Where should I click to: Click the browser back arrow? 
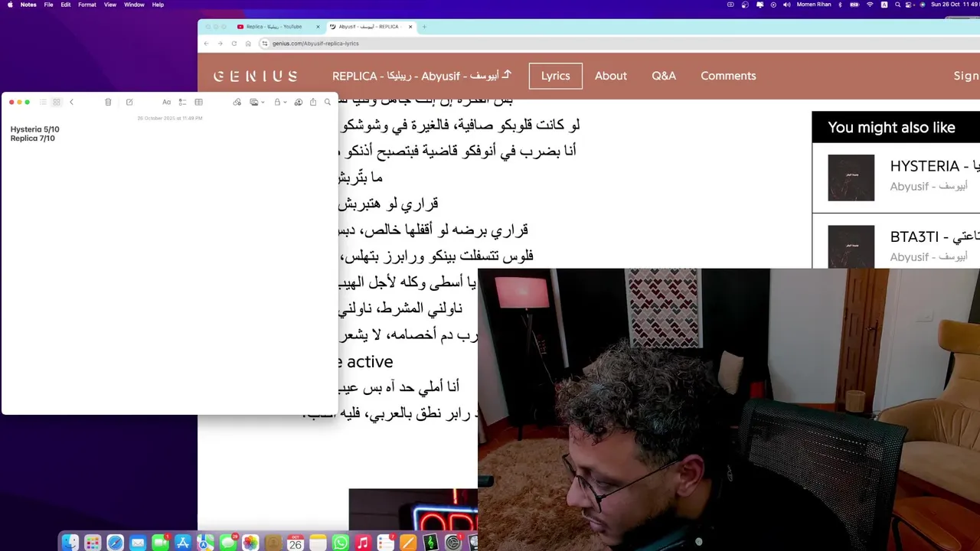(206, 44)
